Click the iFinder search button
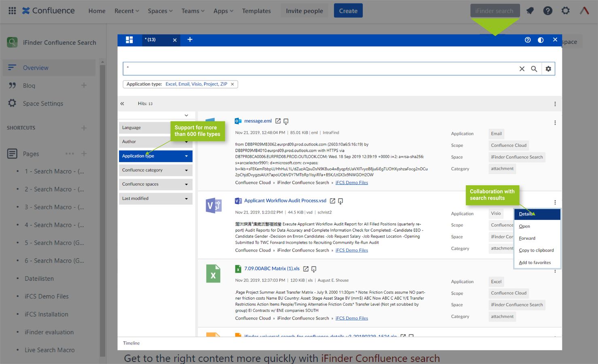 click(x=494, y=11)
